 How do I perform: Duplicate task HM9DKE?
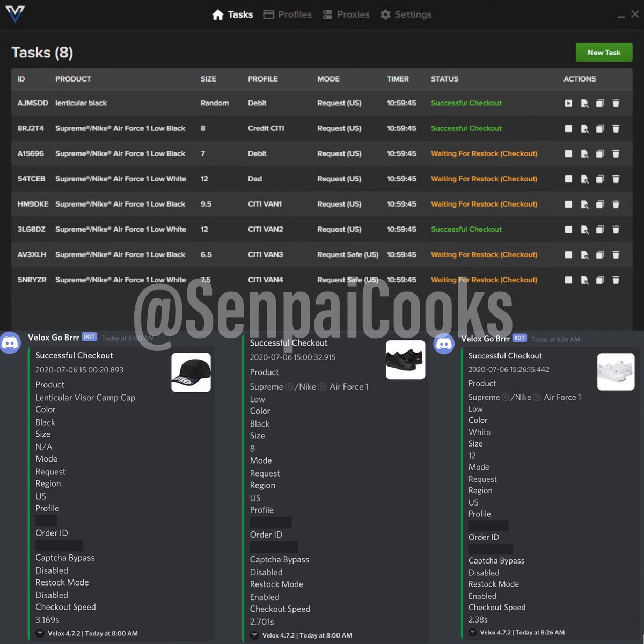[600, 204]
